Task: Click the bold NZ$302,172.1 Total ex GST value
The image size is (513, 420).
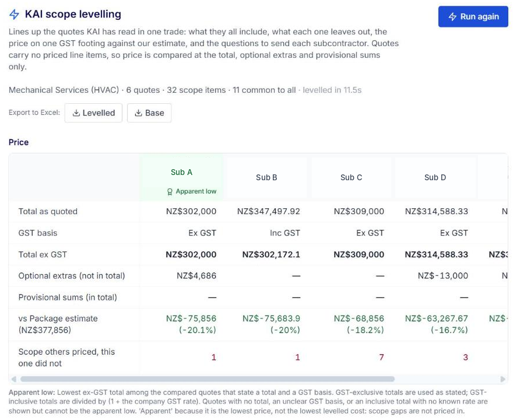Action: click(x=271, y=255)
